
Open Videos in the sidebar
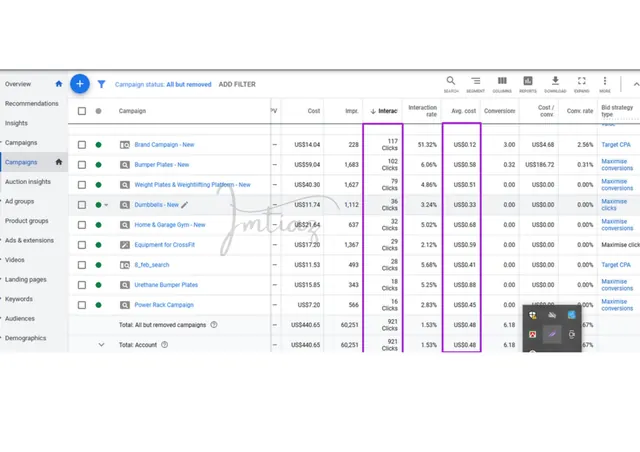pyautogui.click(x=15, y=260)
